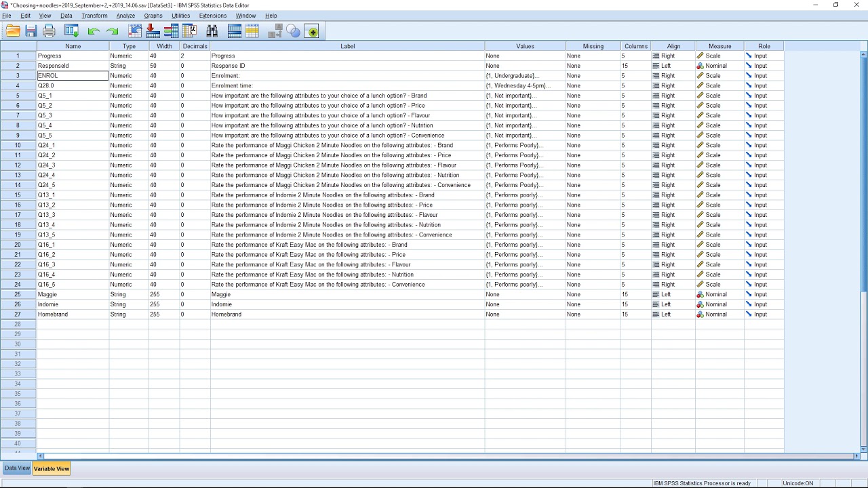Click the Go to Variable red arrow icon
This screenshot has height=488, width=868.
click(153, 31)
